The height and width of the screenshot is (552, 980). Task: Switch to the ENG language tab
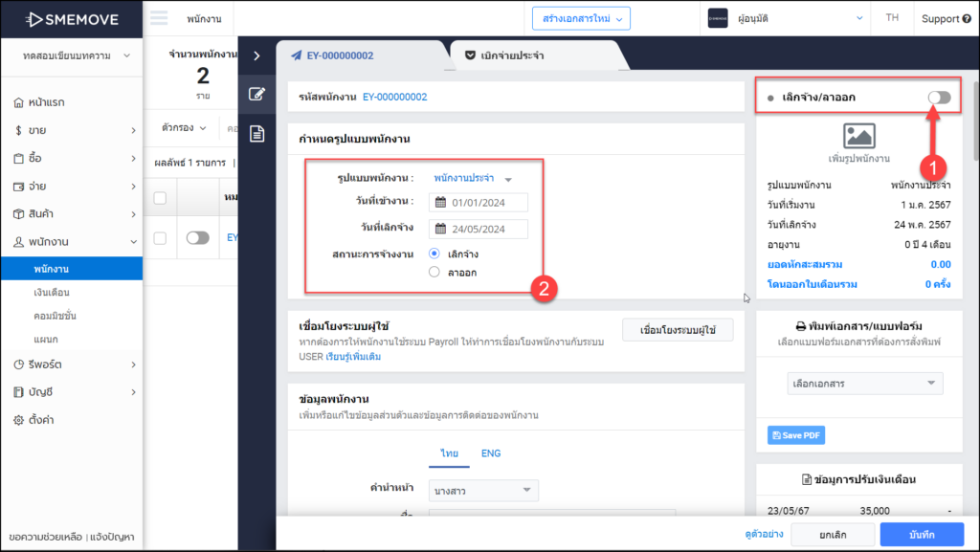click(x=490, y=453)
